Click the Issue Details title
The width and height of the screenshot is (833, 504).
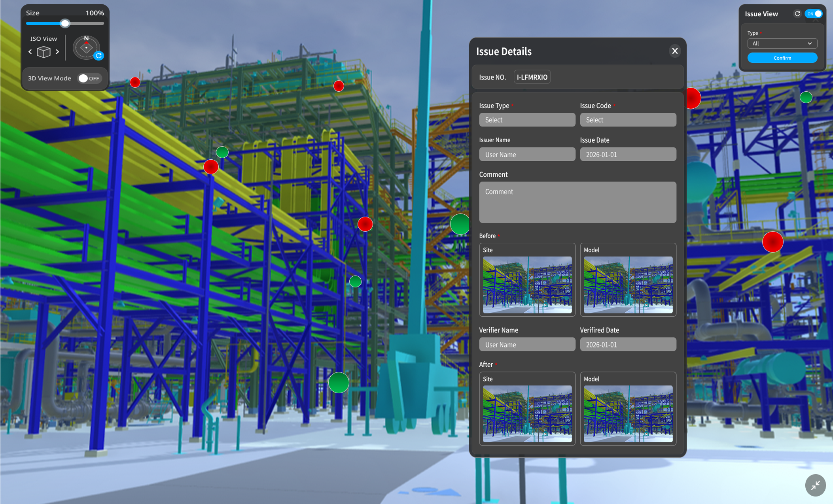click(x=504, y=51)
